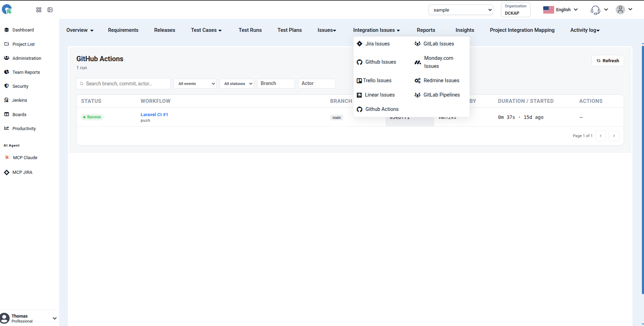Click the MCP JIRA diamond icon
The height and width of the screenshot is (326, 644).
(7, 172)
